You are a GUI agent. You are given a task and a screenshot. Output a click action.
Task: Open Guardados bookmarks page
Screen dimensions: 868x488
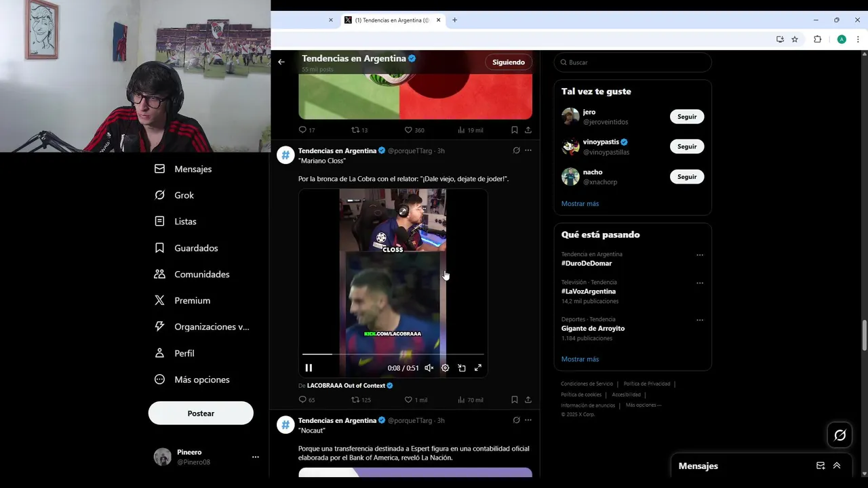[x=186, y=248]
